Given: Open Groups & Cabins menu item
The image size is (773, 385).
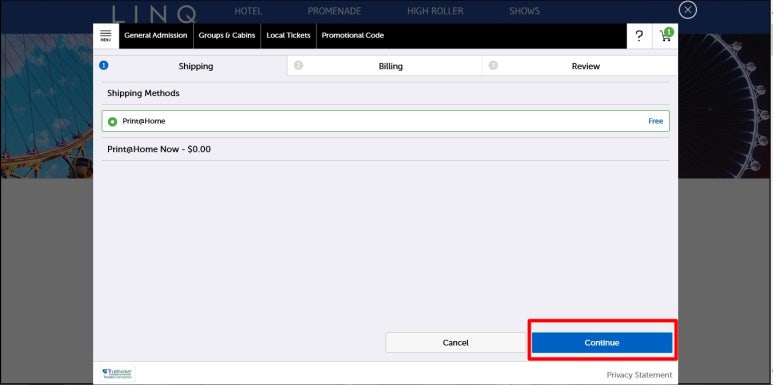Looking at the screenshot, I should (x=227, y=35).
